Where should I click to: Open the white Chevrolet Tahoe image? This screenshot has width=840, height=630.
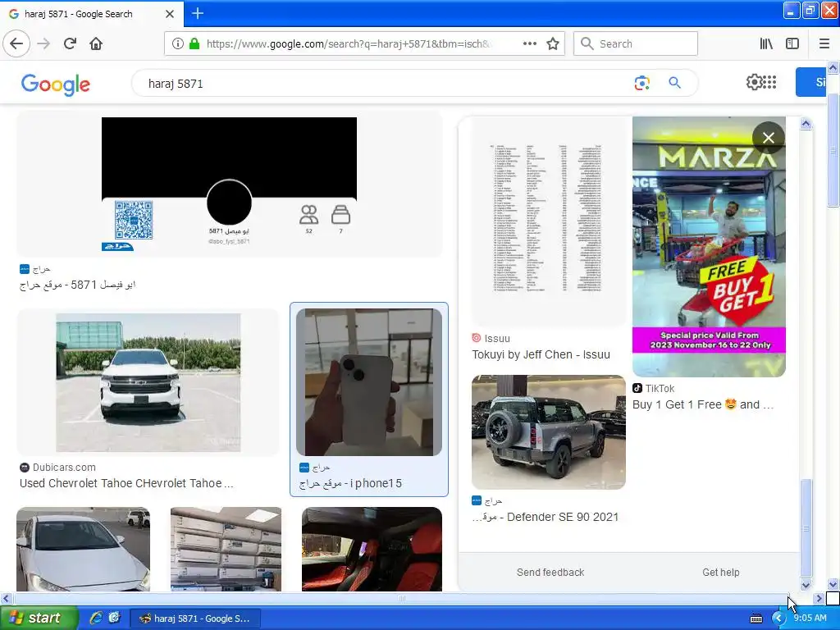point(148,382)
